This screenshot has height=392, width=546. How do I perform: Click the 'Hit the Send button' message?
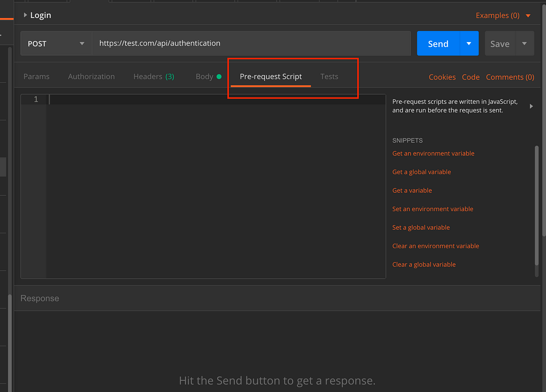277,381
